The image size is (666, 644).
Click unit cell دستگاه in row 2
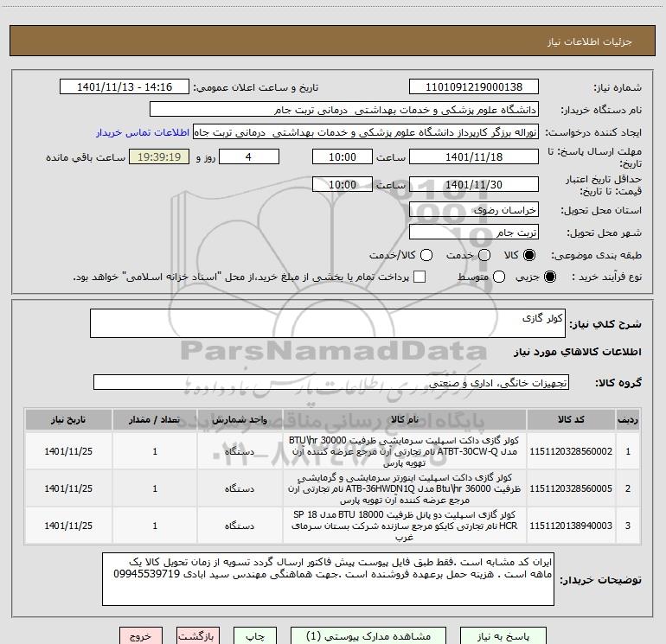click(240, 488)
